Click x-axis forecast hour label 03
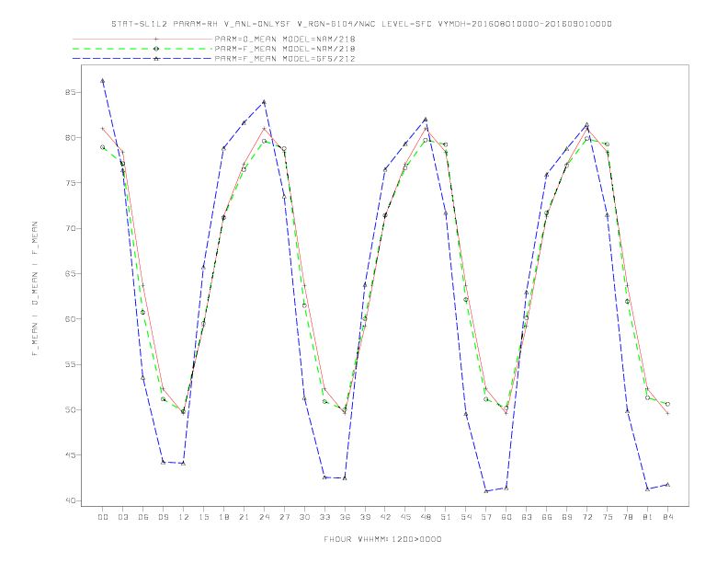Viewport: 728px width, 563px height. pyautogui.click(x=122, y=517)
